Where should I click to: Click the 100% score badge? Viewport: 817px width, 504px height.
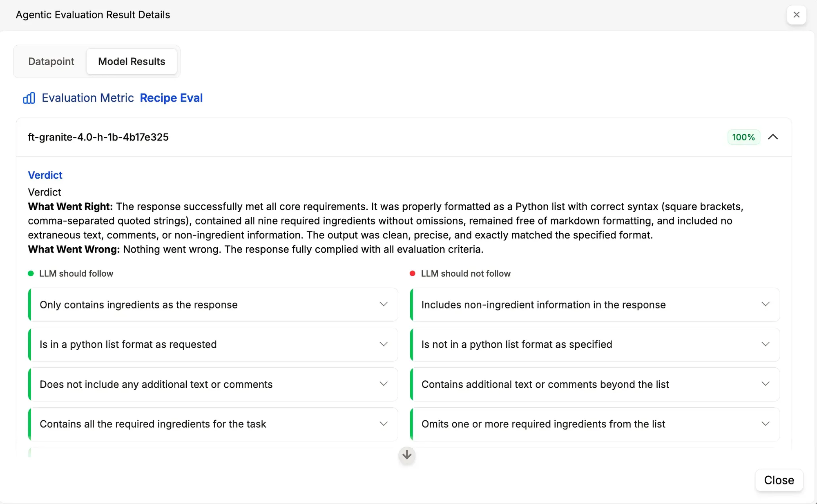pos(743,137)
